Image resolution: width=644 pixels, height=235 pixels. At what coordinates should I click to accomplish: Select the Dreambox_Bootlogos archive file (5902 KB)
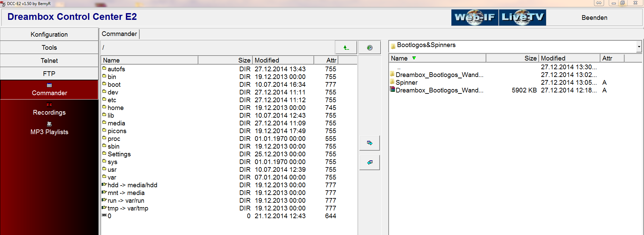tap(439, 90)
